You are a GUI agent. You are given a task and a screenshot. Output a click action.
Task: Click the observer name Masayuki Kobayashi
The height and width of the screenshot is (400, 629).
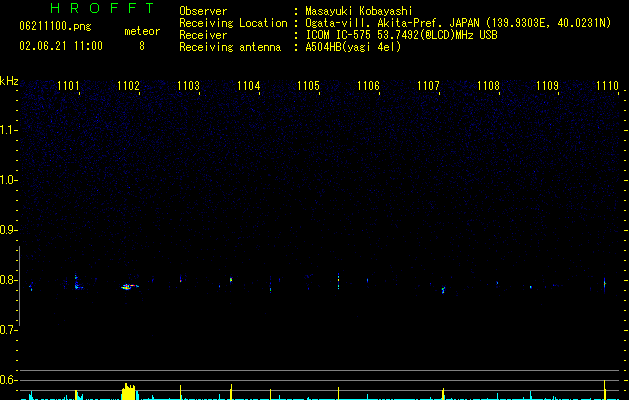359,11
